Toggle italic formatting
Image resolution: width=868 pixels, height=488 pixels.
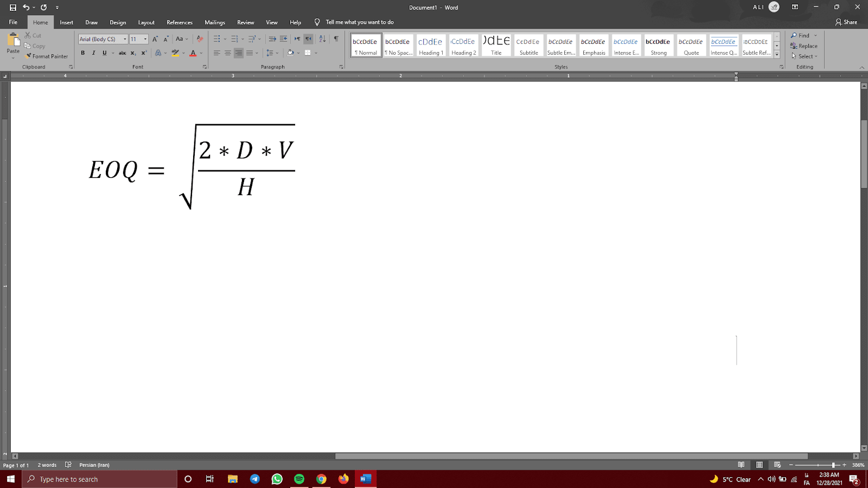(x=93, y=53)
